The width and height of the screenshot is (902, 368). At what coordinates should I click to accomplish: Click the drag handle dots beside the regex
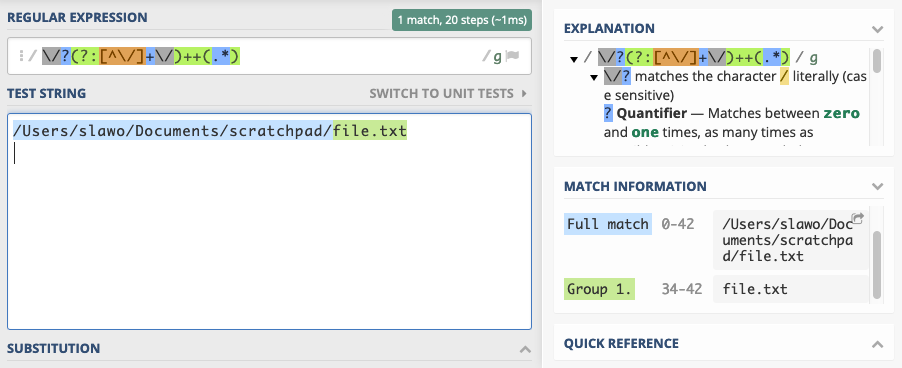click(x=21, y=56)
